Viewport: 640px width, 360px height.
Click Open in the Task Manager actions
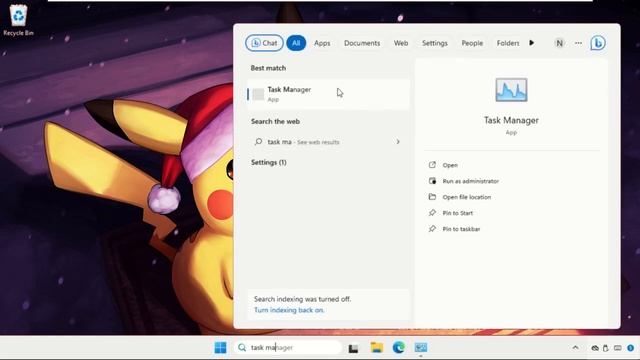coord(450,165)
